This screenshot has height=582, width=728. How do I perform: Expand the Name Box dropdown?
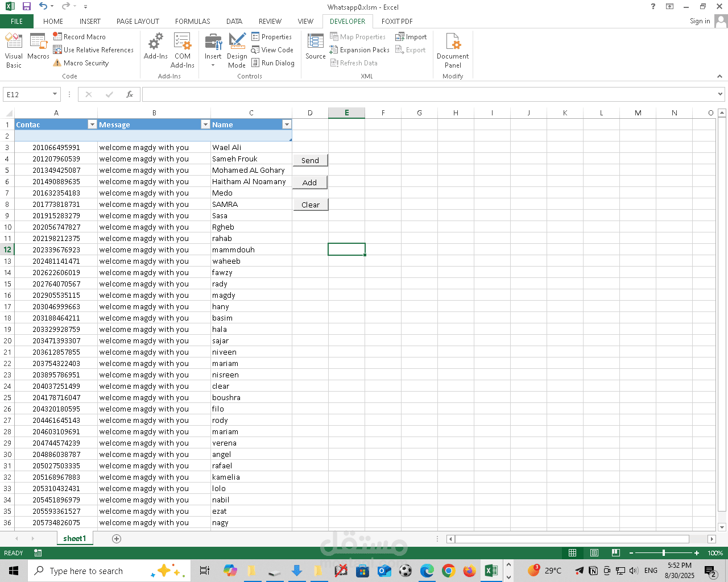55,94
